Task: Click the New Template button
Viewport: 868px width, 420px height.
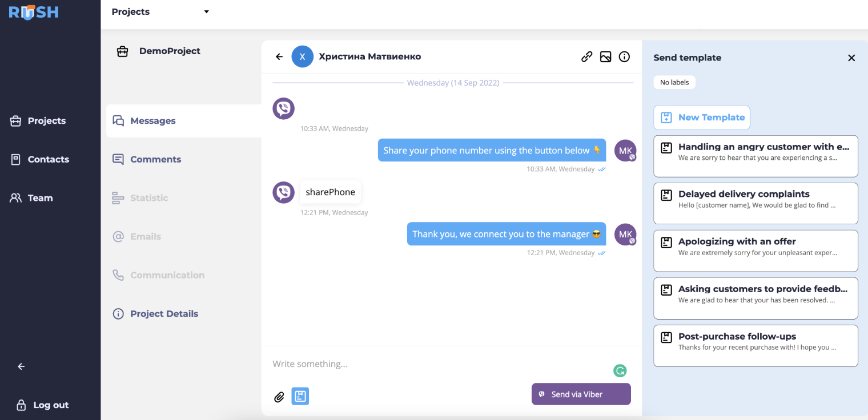Action: (702, 118)
